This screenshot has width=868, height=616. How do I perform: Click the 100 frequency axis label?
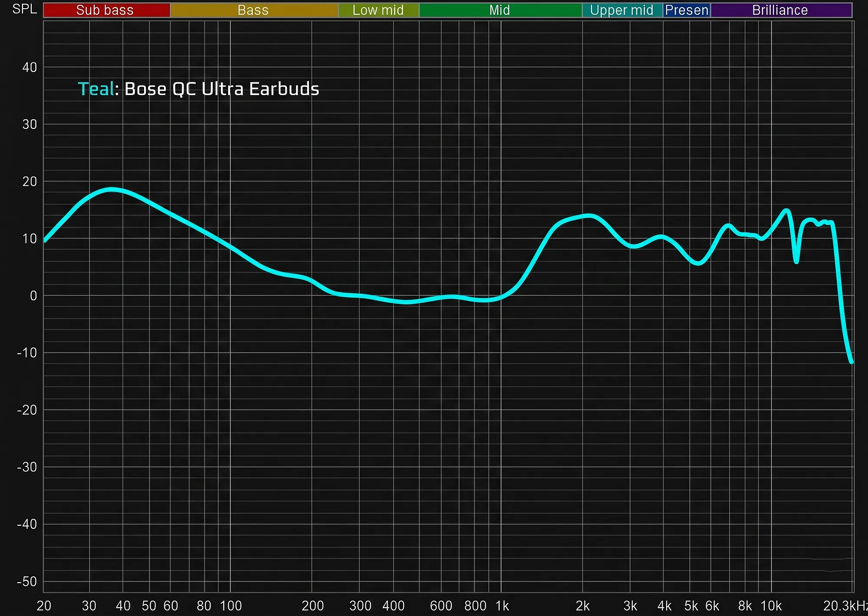click(230, 606)
